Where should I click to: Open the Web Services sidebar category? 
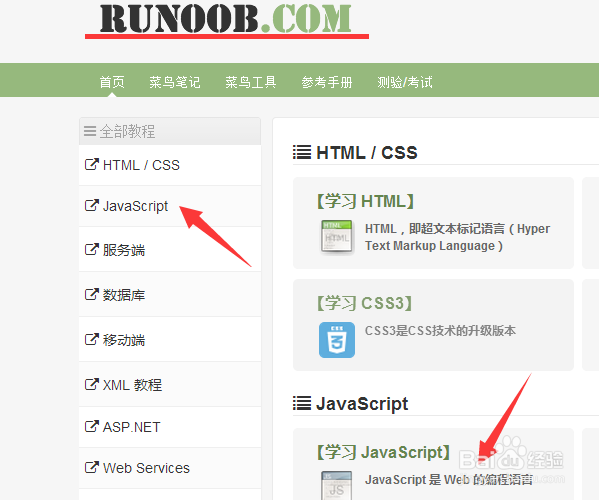tap(146, 468)
